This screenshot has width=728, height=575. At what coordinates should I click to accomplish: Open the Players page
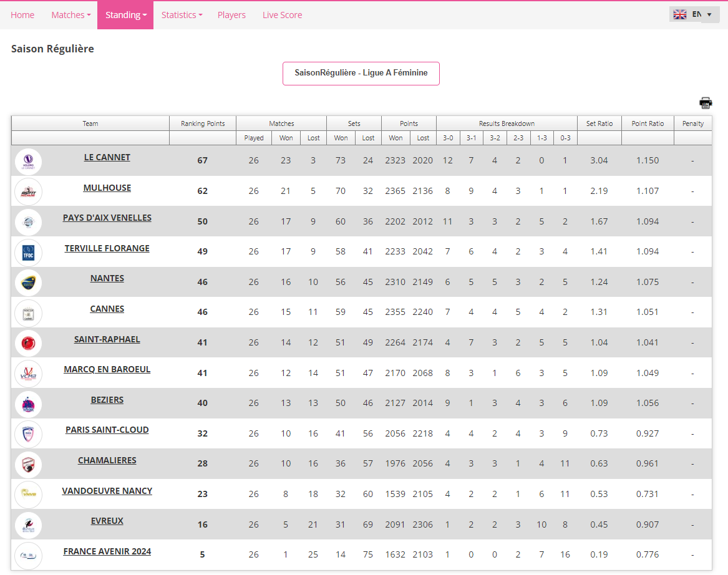pyautogui.click(x=231, y=15)
